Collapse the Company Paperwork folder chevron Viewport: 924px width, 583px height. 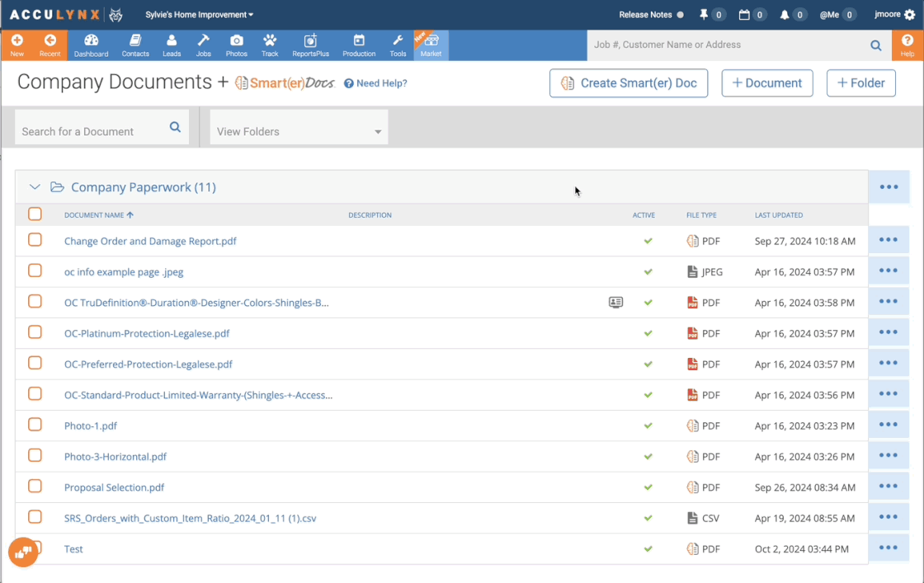click(35, 187)
